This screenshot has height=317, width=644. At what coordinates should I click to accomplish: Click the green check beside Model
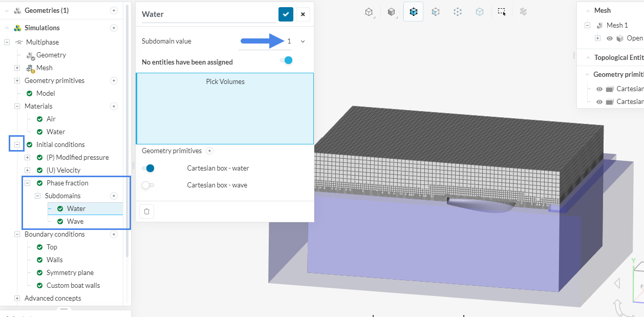coord(29,93)
